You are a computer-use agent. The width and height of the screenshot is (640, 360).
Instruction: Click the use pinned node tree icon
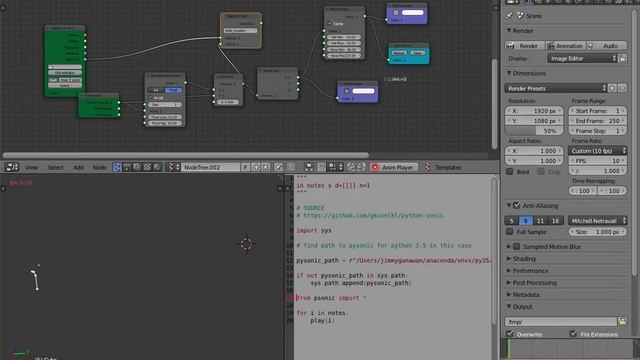278,167
